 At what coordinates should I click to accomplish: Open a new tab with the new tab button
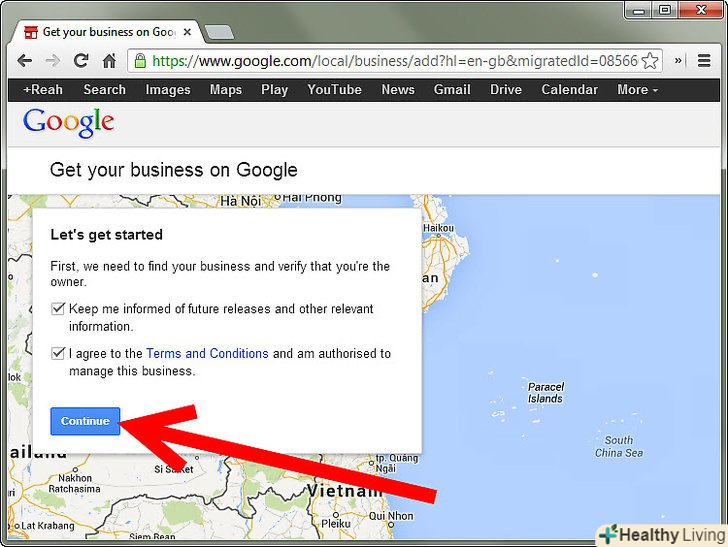(x=219, y=33)
